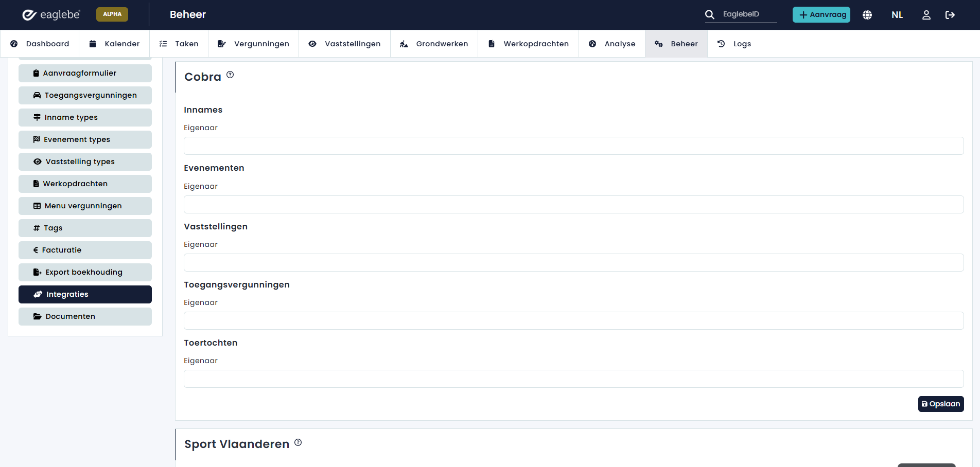This screenshot has width=980, height=467.
Task: Open the Grondwerken tab
Action: point(434,44)
